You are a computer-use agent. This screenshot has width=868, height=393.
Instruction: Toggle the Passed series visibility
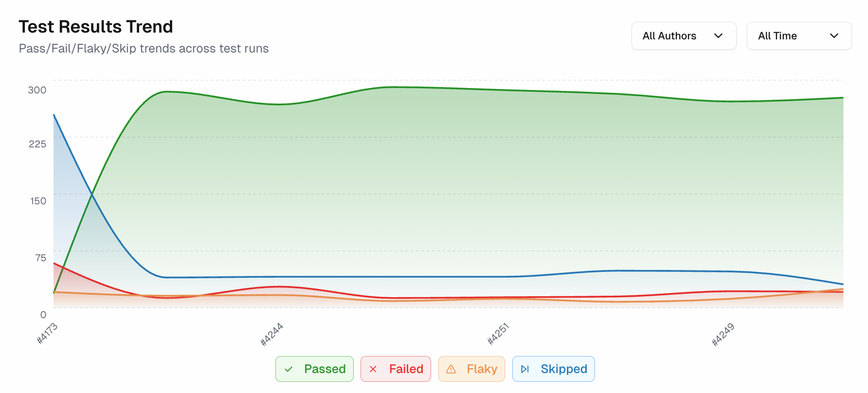314,369
